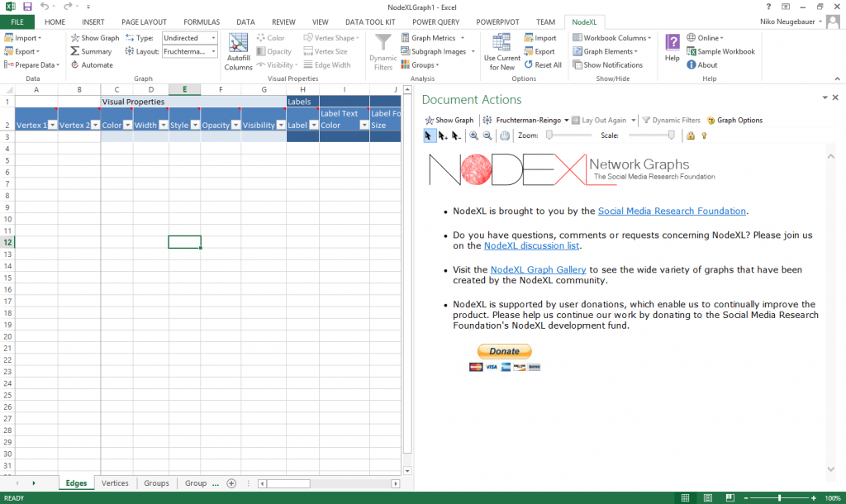Image resolution: width=846 pixels, height=504 pixels.
Task: Activate the Automate tool
Action: tap(92, 64)
